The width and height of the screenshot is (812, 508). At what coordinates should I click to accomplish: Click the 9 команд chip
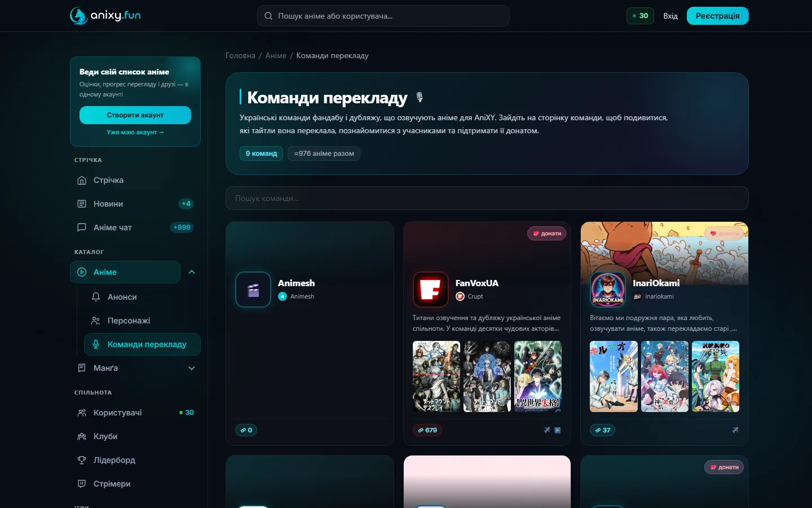[x=261, y=154]
